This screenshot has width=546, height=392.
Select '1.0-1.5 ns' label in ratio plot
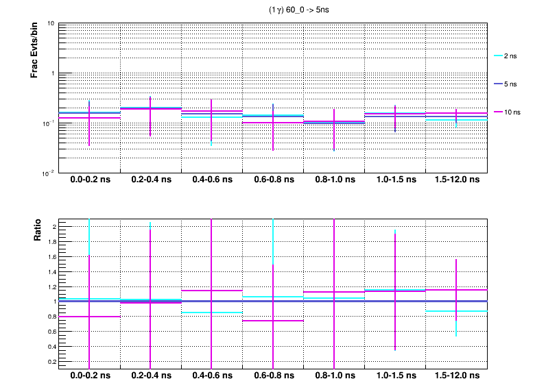[x=395, y=376]
